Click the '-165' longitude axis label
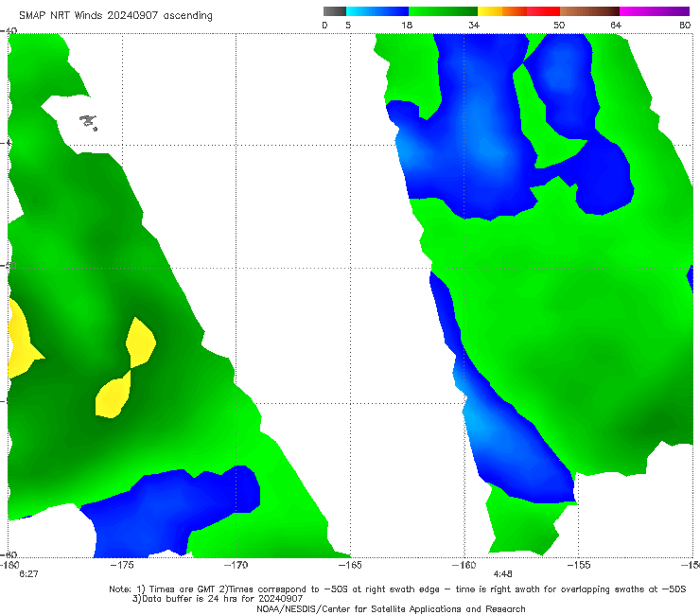 [350, 565]
